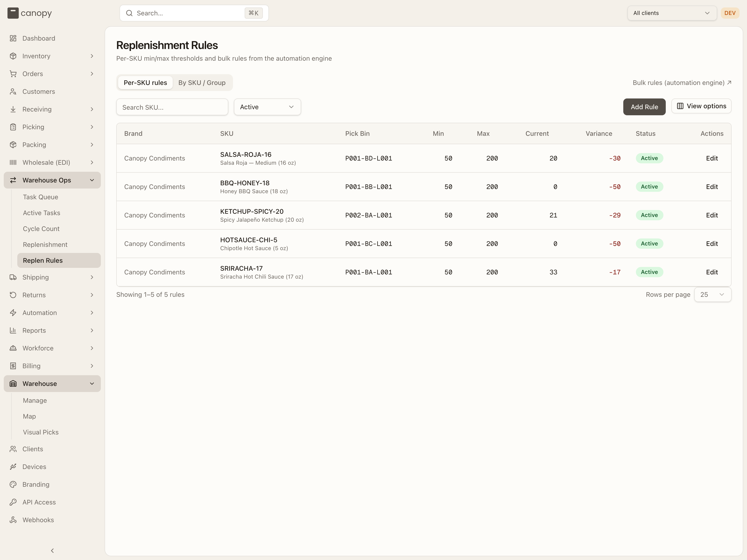Click the Returns circular arrow icon
This screenshot has width=747, height=560.
[x=13, y=295]
